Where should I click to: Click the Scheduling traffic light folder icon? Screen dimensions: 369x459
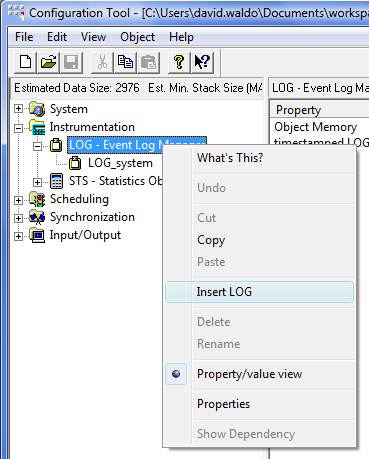pos(37,199)
